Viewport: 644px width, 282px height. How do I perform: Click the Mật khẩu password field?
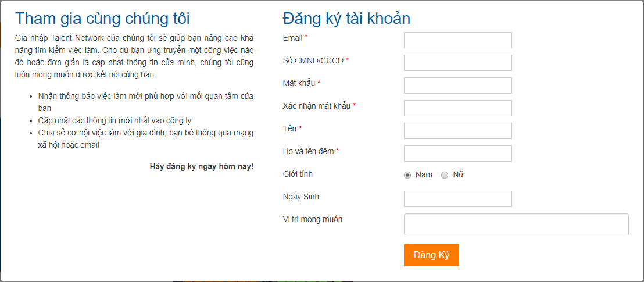point(458,85)
